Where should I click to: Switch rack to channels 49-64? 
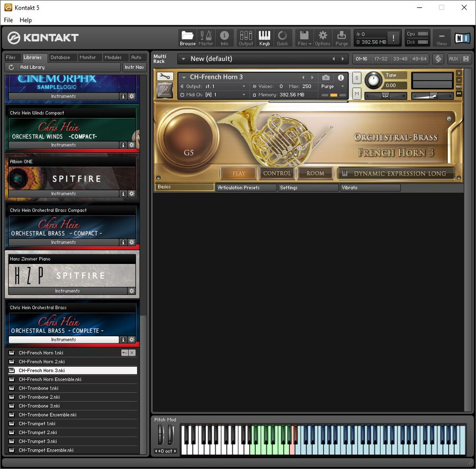pyautogui.click(x=419, y=59)
